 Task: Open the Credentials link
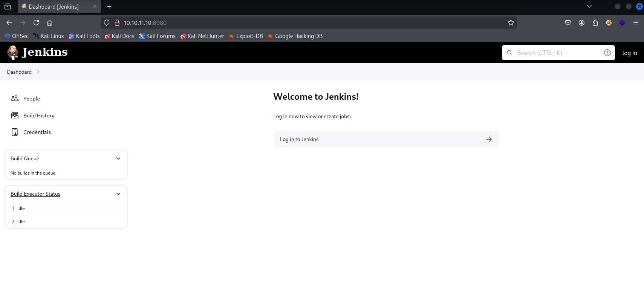pos(37,132)
